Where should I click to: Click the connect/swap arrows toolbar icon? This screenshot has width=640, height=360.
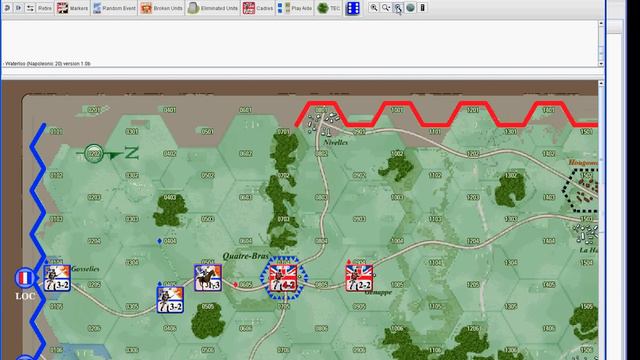[30, 8]
